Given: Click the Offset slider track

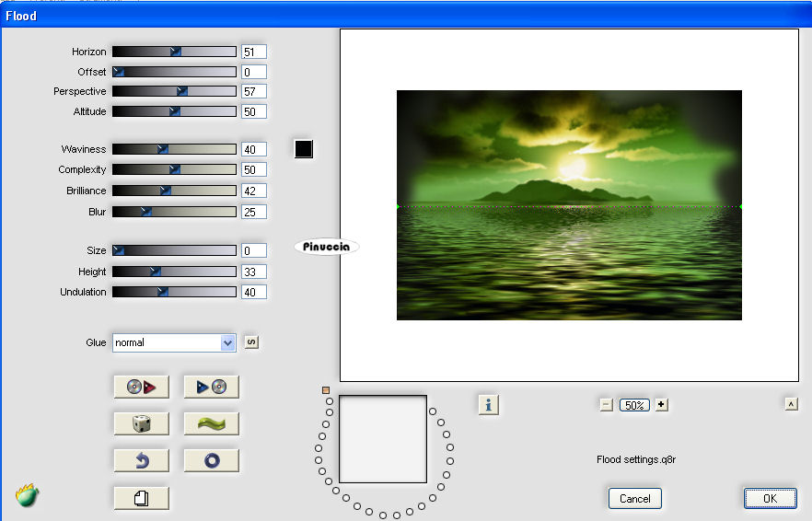Looking at the screenshot, I should click(174, 72).
